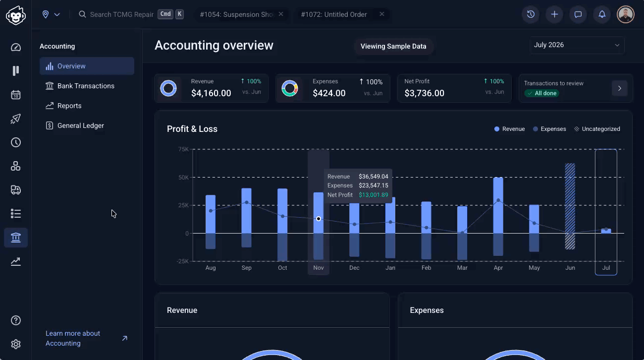
Task: Toggle Uncategorized series in chart legend
Action: pos(597,129)
